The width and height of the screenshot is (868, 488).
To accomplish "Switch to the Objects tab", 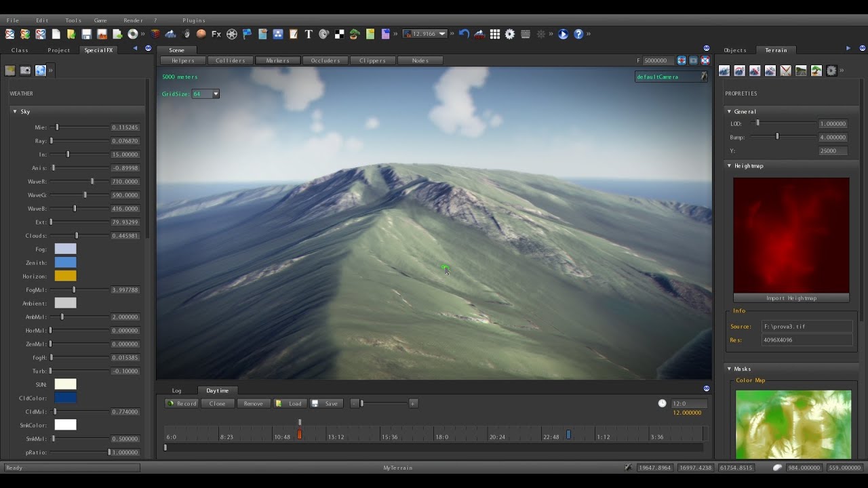I will coord(735,50).
